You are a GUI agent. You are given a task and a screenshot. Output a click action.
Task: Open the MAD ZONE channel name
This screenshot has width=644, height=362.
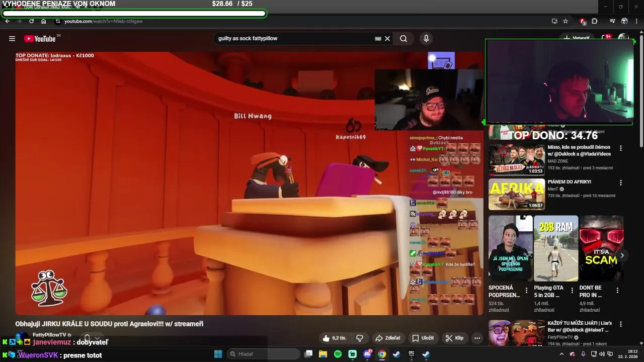[557, 161]
